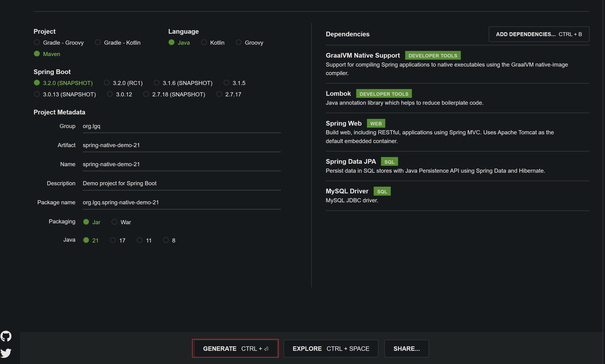
Task: Click the Dependencies heading
Action: 347,34
